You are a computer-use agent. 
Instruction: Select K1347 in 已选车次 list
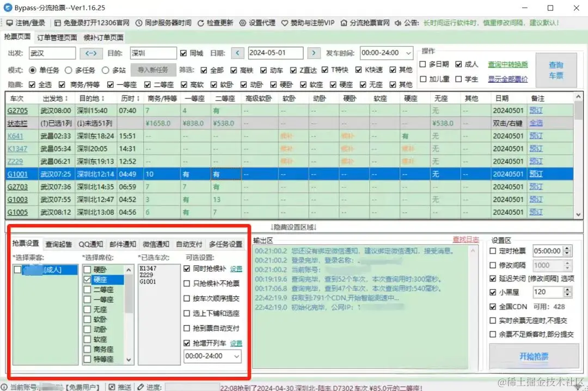[148, 269]
